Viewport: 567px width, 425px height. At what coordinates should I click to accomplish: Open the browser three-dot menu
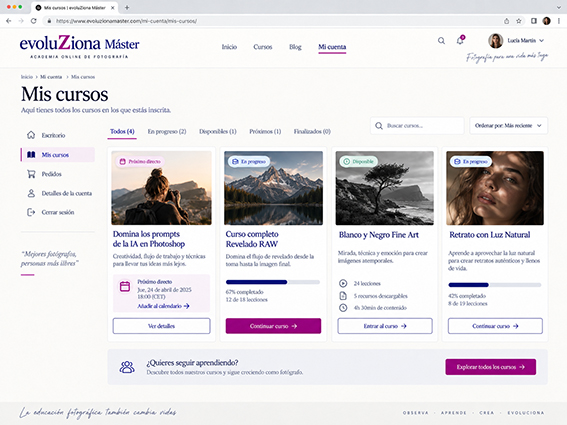(559, 21)
